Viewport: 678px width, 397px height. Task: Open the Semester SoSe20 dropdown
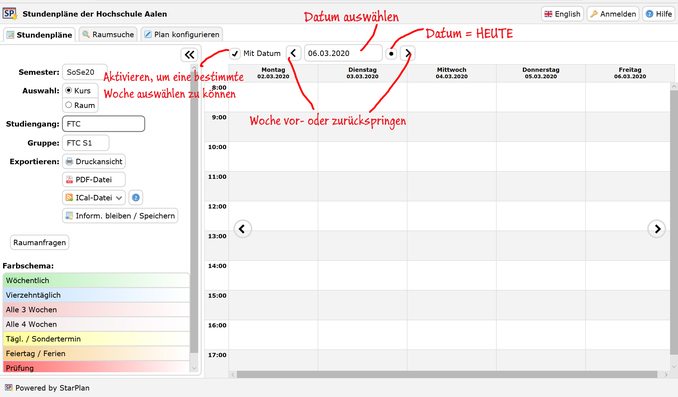pos(85,72)
